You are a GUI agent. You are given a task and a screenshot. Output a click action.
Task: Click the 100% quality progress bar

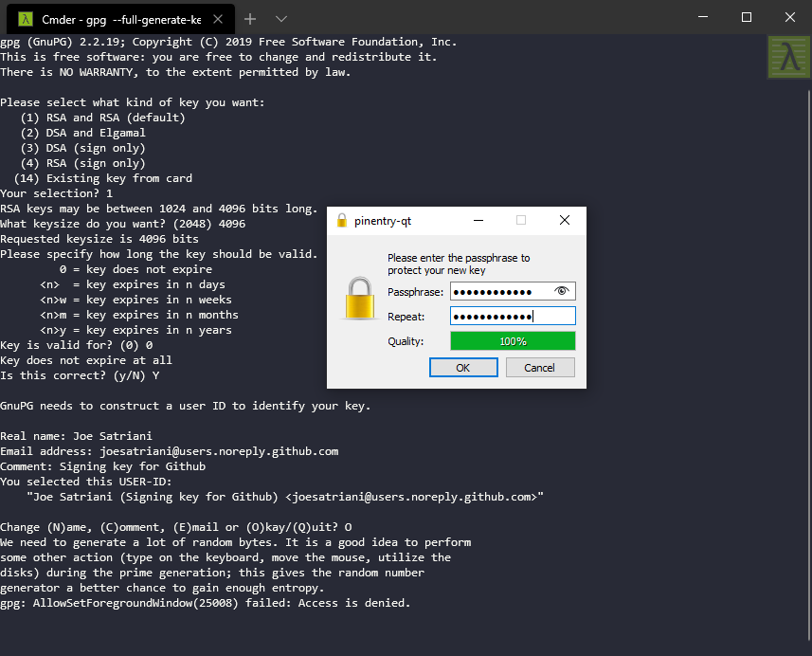513,341
